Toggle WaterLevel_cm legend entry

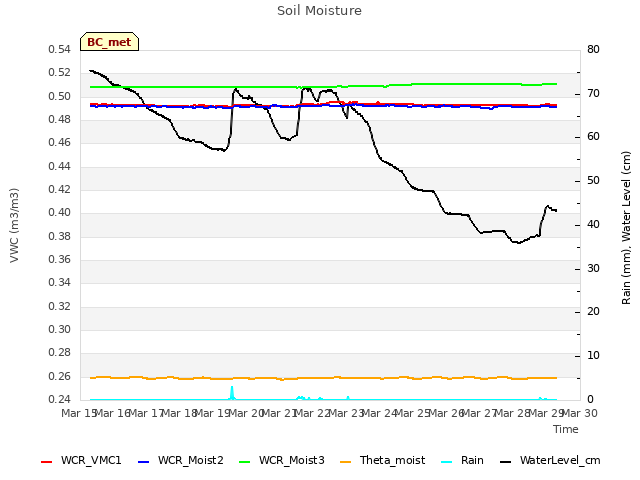pyautogui.click(x=550, y=461)
